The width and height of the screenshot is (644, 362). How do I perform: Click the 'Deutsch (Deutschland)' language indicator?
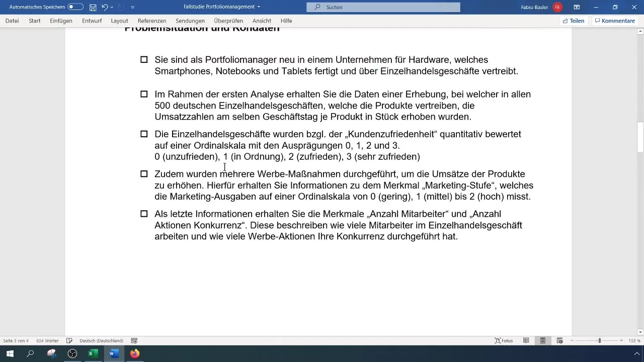tap(101, 340)
